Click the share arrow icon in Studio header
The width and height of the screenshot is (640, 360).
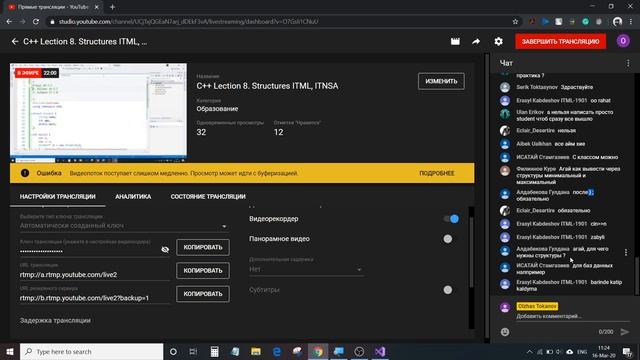(x=476, y=41)
